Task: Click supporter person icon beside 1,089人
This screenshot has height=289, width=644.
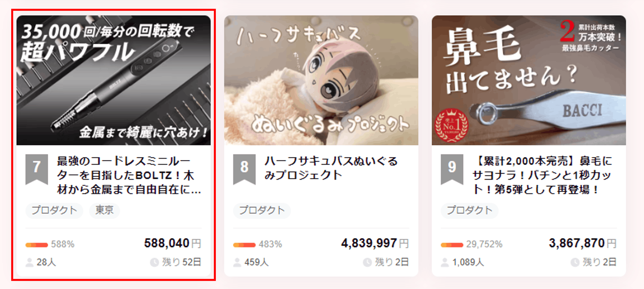Action: coord(445,262)
